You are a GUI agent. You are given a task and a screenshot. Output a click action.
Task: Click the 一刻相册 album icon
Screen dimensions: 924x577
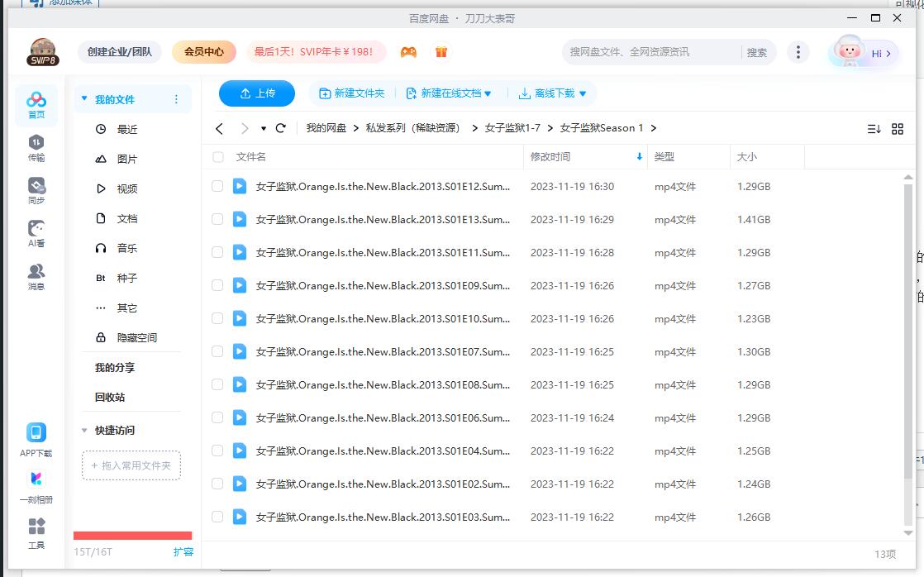click(36, 484)
